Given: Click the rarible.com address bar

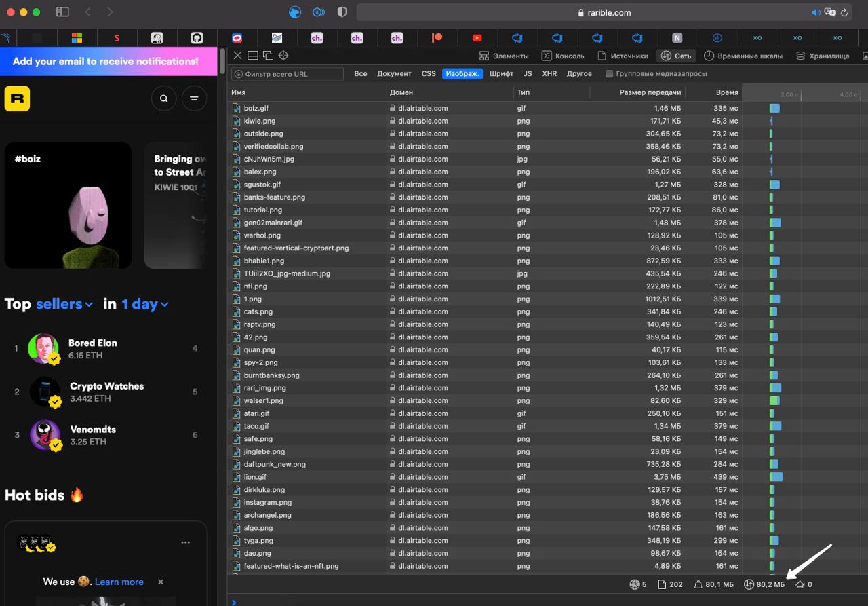Looking at the screenshot, I should click(604, 12).
